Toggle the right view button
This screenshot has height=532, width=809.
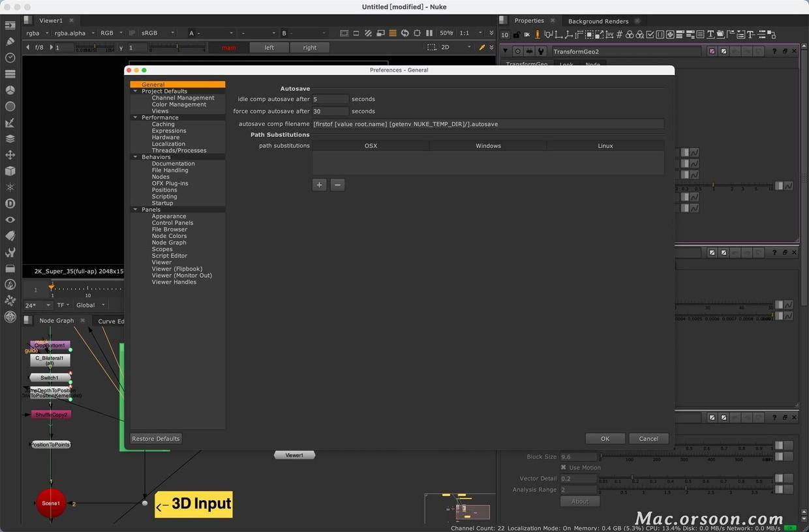(310, 48)
